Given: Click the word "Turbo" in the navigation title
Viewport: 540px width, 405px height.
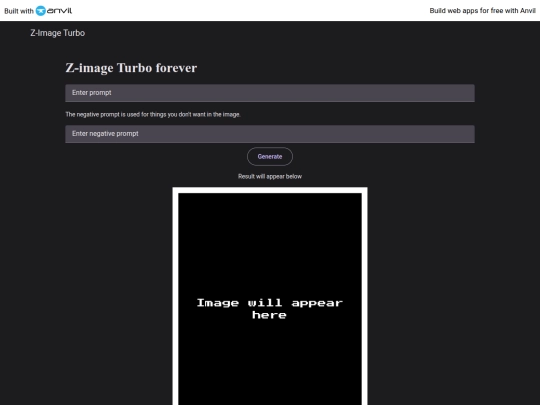Looking at the screenshot, I should tap(74, 33).
